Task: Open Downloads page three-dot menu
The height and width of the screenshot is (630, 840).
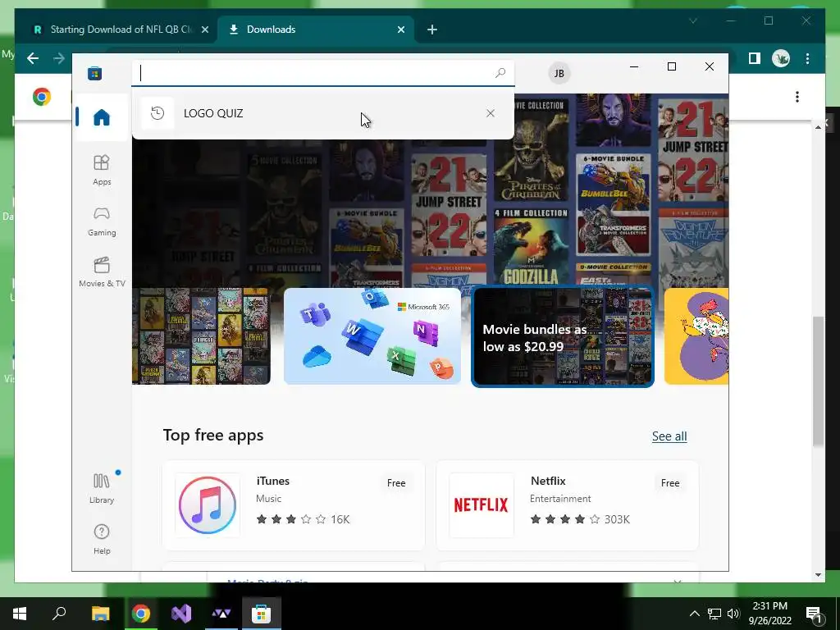Action: tap(797, 97)
